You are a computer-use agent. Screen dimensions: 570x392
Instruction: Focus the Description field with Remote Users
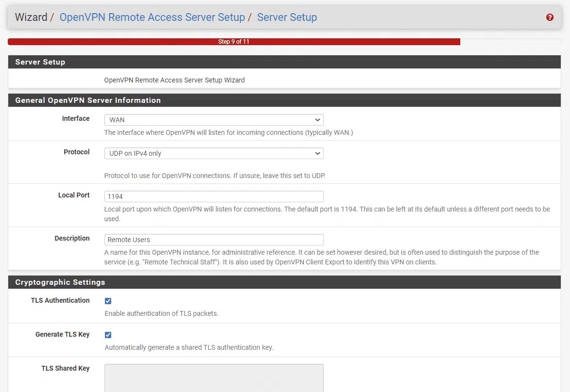click(x=214, y=240)
